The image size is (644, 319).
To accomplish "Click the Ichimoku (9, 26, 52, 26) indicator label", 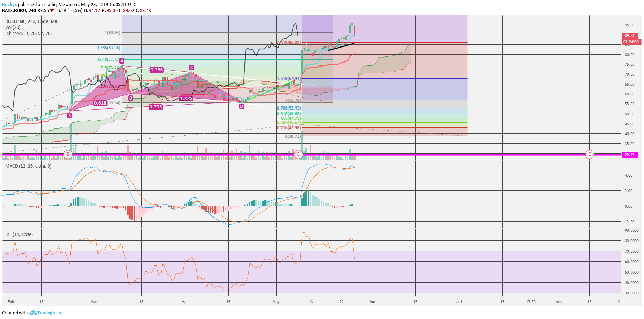I will [29, 33].
